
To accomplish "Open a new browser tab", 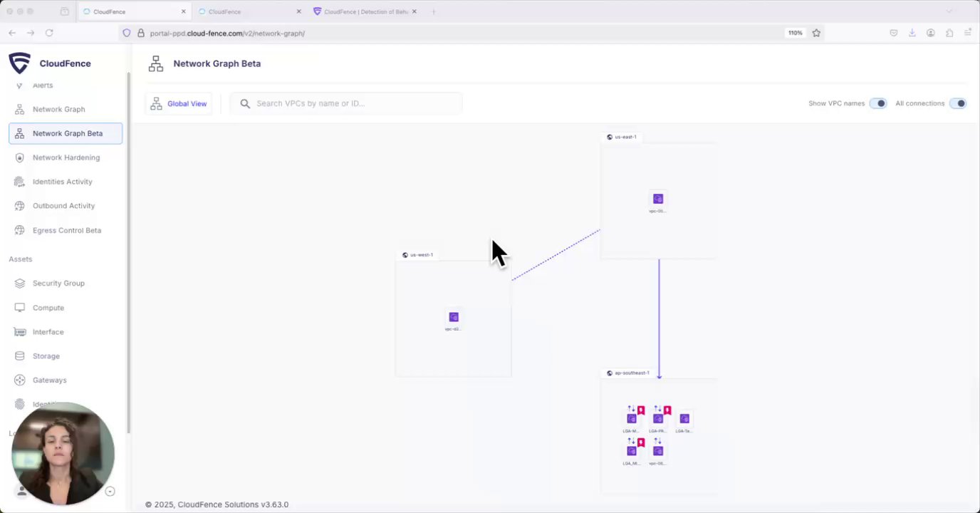I will (434, 11).
